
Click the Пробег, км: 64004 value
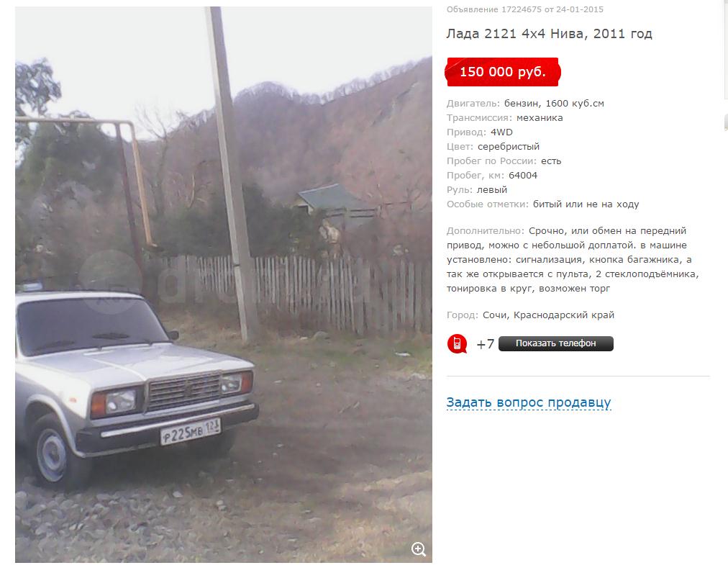[x=523, y=176]
